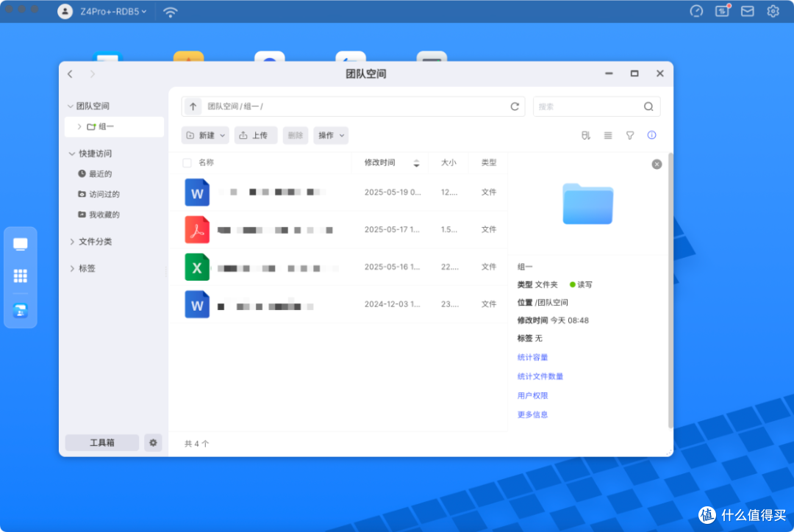Sort by 名称 column header
The height and width of the screenshot is (532, 794).
pyautogui.click(x=206, y=162)
